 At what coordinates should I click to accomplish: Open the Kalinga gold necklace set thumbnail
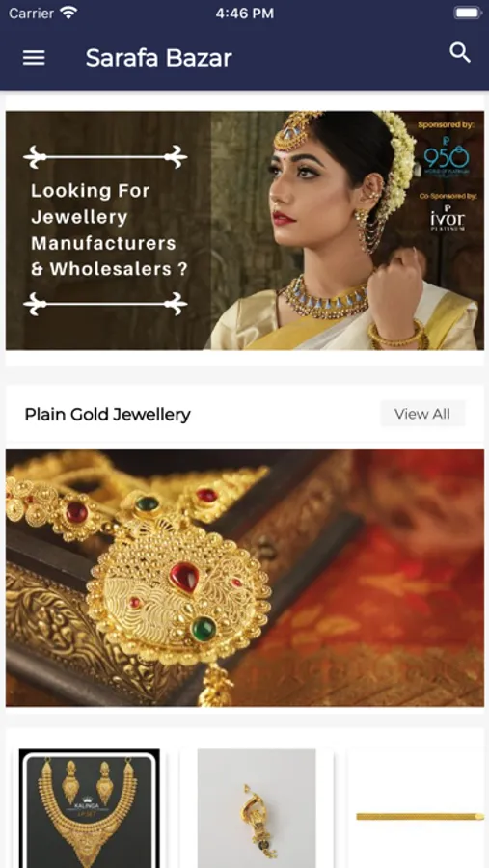coord(89,808)
